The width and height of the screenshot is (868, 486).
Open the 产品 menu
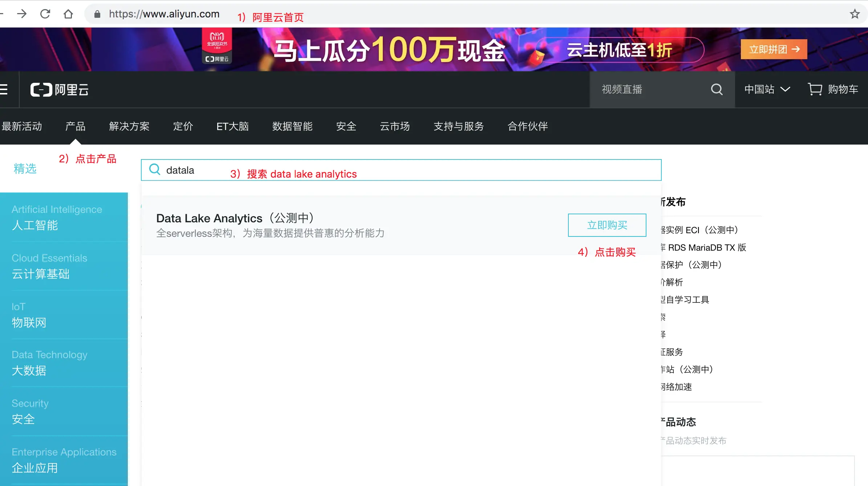[x=75, y=126]
